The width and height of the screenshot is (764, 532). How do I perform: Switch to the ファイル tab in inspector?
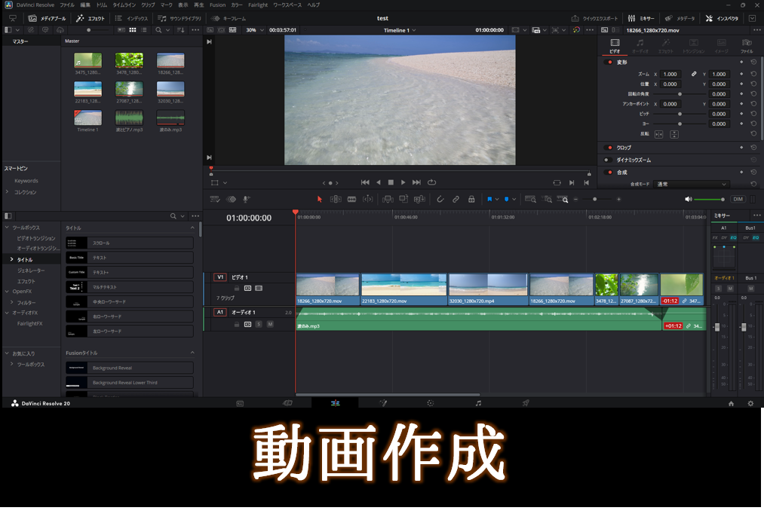click(746, 46)
